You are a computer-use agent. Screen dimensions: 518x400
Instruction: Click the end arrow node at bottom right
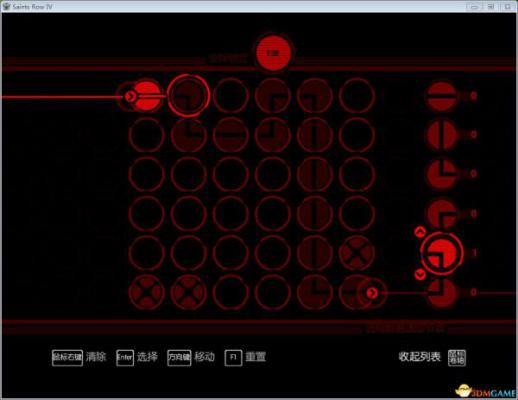pyautogui.click(x=372, y=293)
